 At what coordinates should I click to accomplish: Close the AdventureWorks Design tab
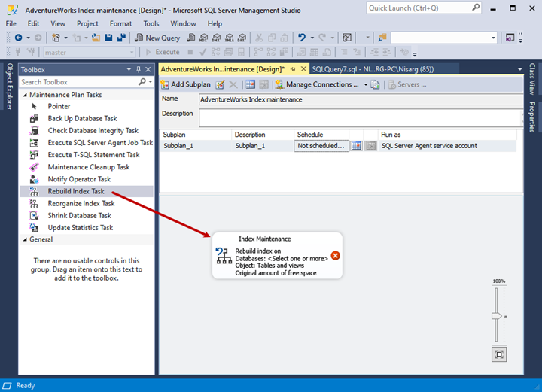click(303, 69)
